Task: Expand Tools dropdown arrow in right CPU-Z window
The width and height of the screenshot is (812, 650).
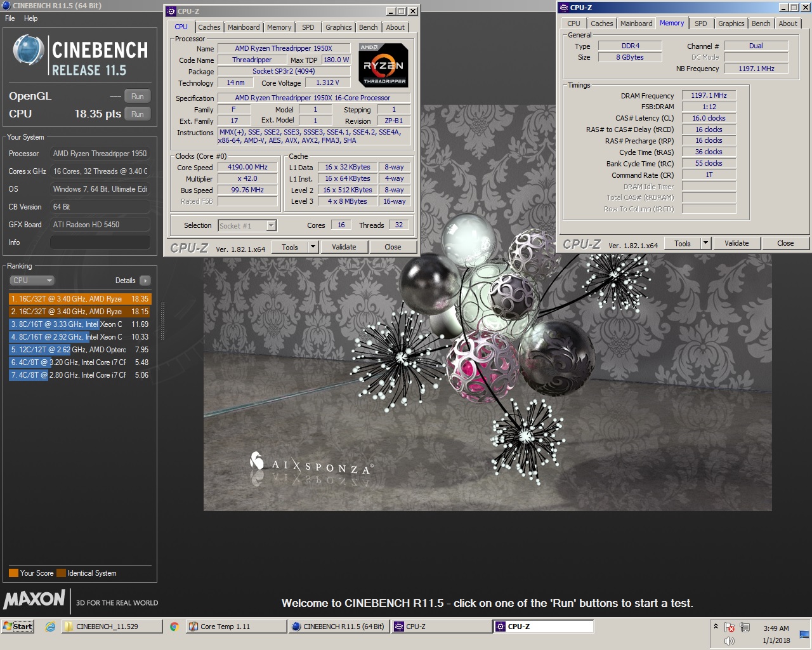Action: click(705, 244)
